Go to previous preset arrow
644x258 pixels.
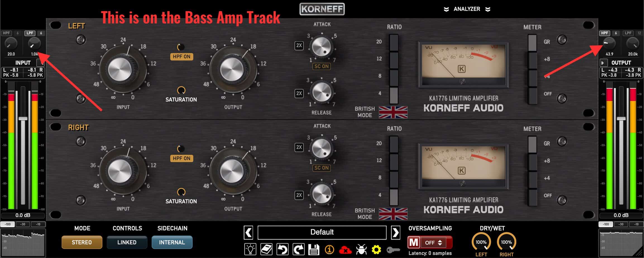(x=248, y=232)
